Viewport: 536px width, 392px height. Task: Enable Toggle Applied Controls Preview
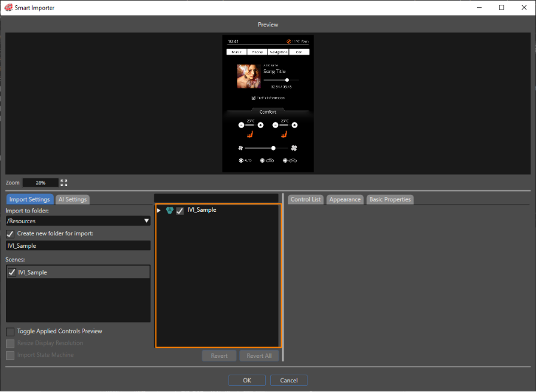[x=10, y=332]
